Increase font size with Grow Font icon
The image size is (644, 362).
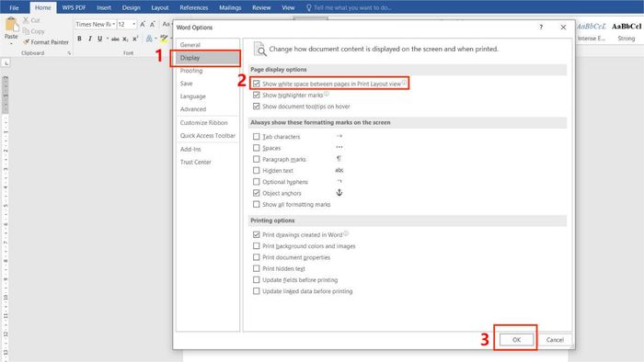click(143, 25)
